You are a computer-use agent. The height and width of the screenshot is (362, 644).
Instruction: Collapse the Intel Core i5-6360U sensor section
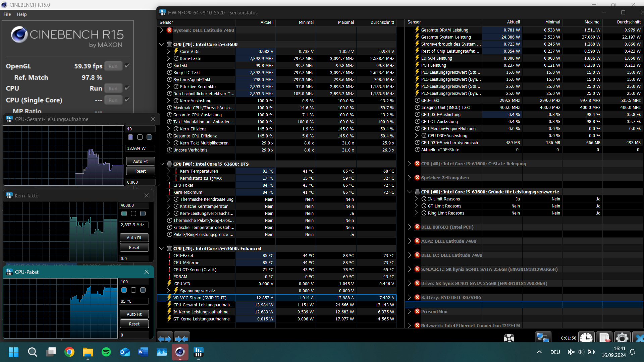162,44
